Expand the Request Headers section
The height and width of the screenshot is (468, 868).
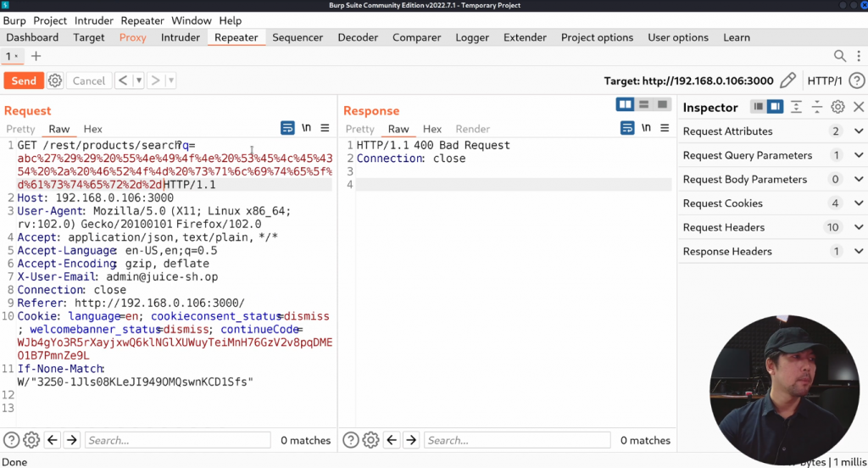coord(859,227)
